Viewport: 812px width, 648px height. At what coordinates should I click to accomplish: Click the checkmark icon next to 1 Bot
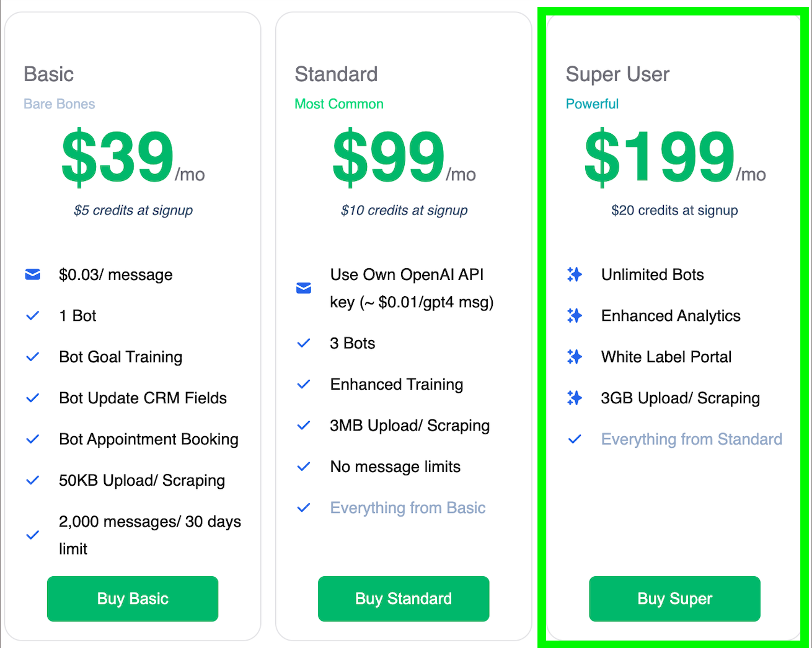(33, 316)
